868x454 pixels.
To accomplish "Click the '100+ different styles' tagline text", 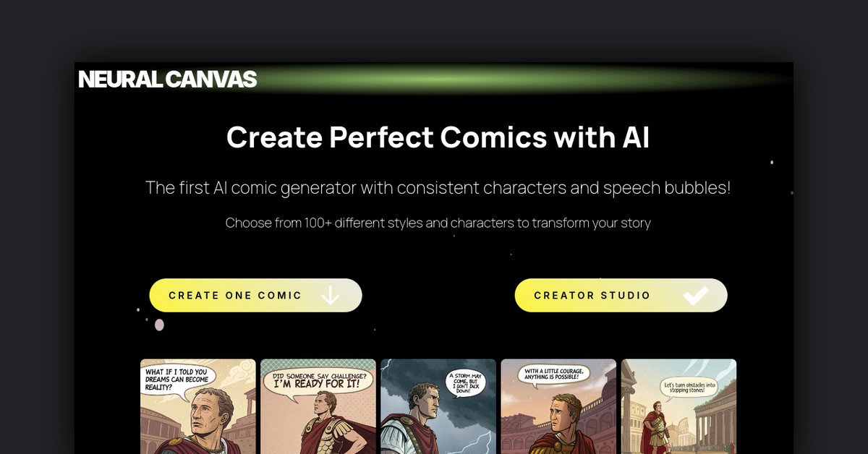I will click(438, 223).
